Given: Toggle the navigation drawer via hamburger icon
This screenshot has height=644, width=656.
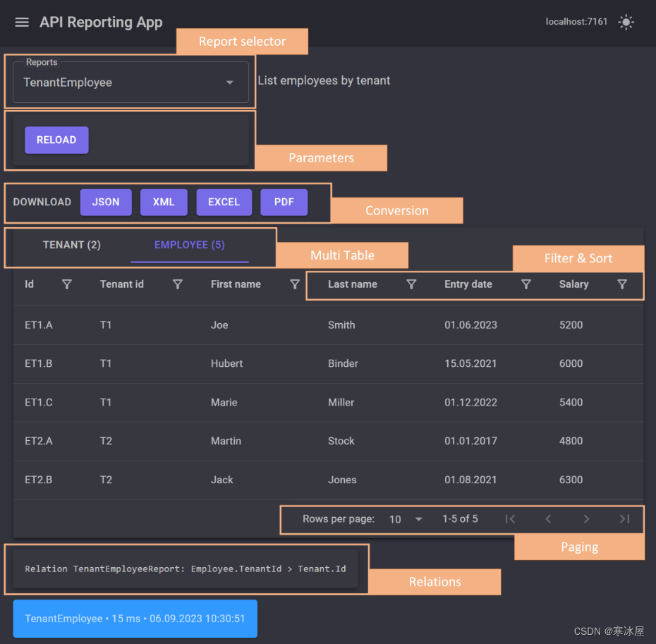Looking at the screenshot, I should [21, 22].
